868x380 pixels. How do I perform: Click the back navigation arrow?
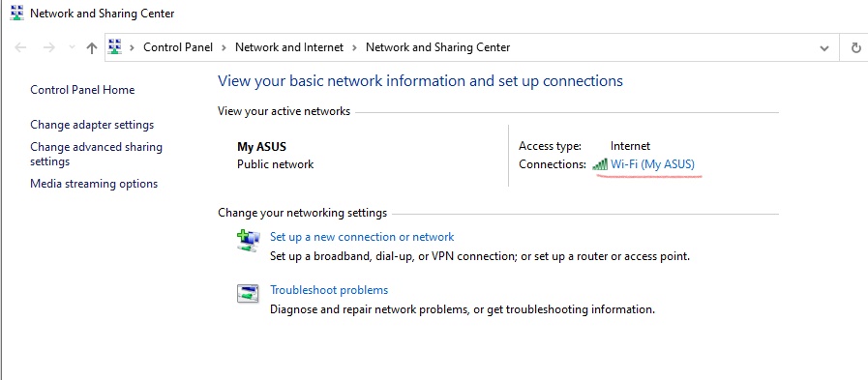[20, 47]
